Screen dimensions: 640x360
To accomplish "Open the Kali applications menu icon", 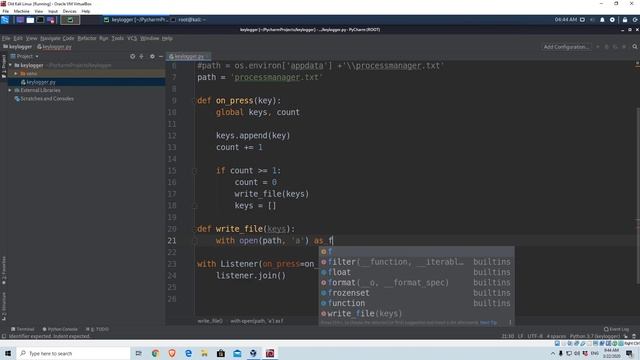I will 5,20.
